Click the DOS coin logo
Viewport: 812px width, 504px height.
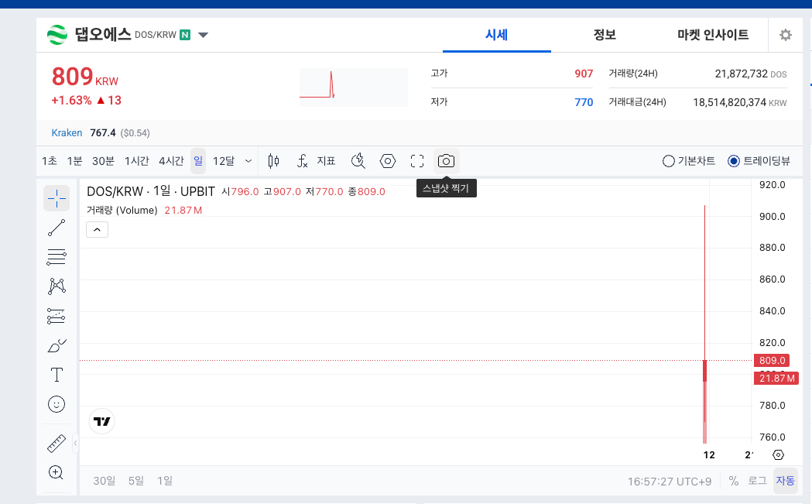point(57,35)
